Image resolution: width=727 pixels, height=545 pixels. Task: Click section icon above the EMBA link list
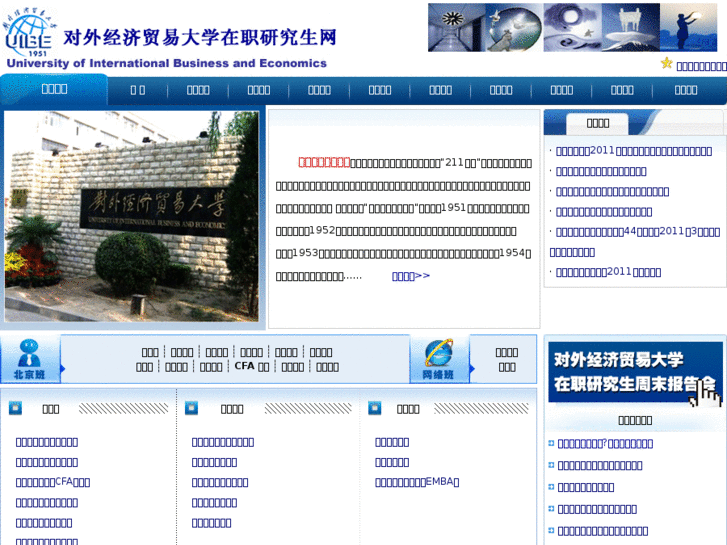[375, 408]
